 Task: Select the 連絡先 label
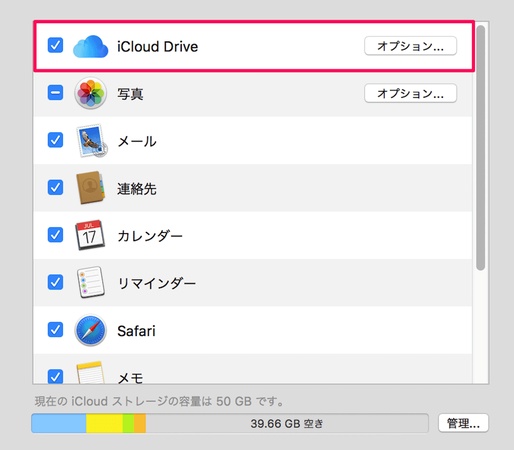click(137, 189)
